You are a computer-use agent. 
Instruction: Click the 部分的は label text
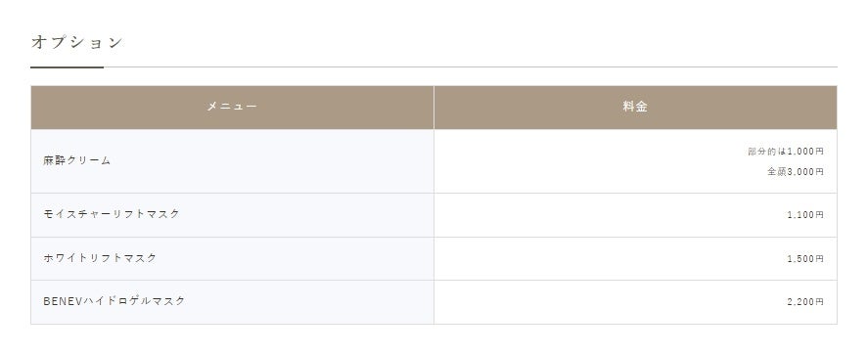tap(767, 151)
